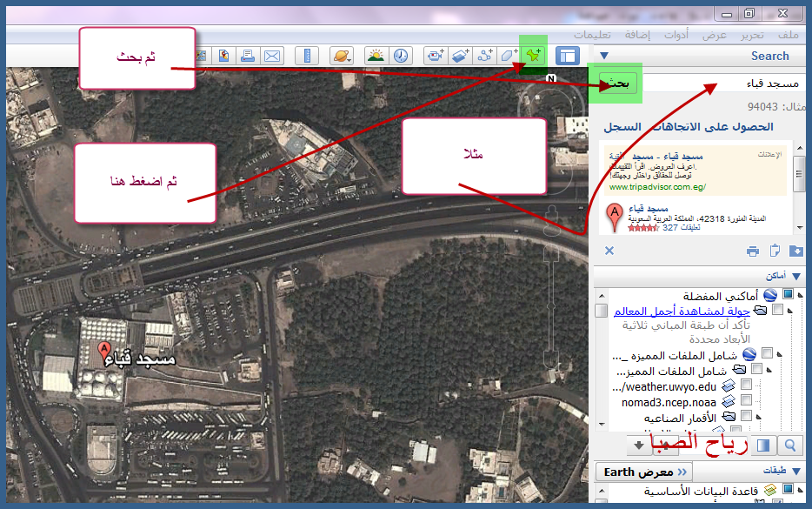Save search results to My Places

pyautogui.click(x=796, y=251)
